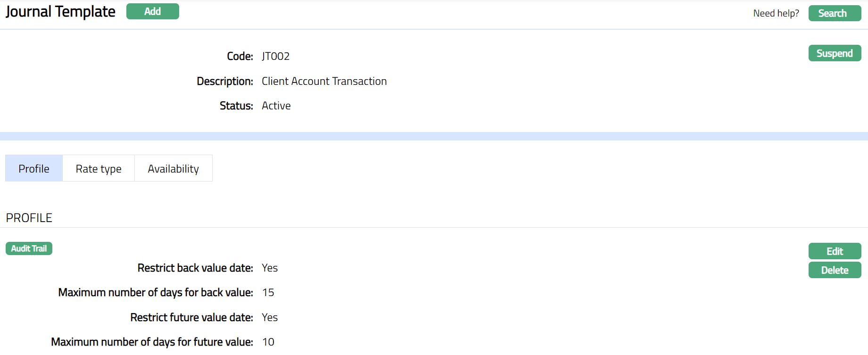The width and height of the screenshot is (868, 355).
Task: Click the Journal Template page title
Action: pos(60,12)
